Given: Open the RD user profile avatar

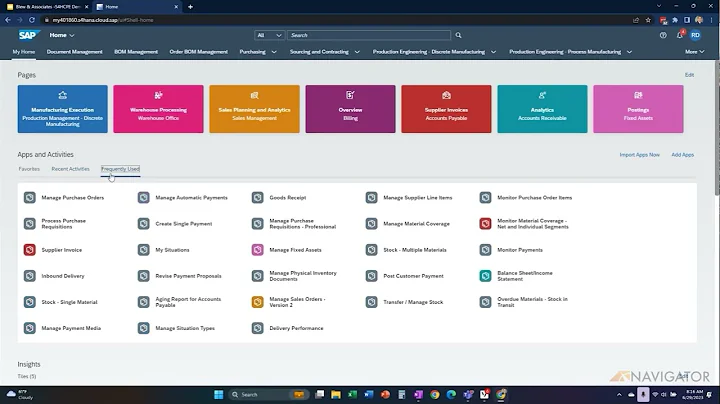Looking at the screenshot, I should [696, 35].
